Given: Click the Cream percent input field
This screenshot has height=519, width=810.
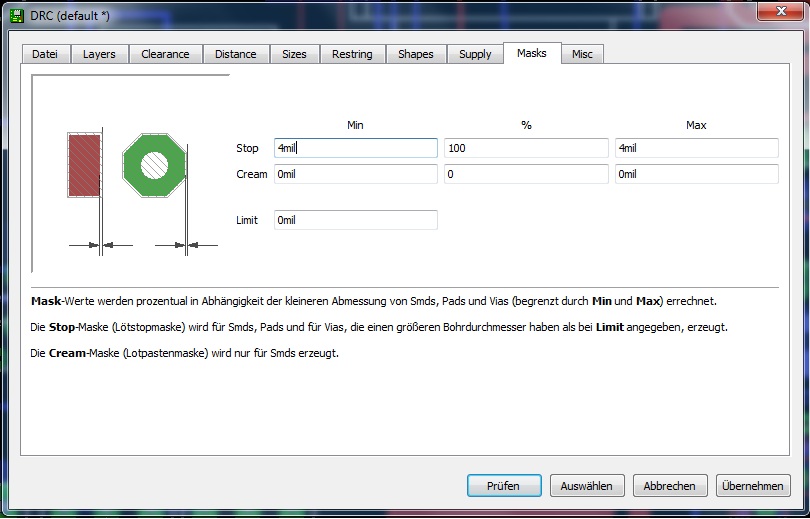Looking at the screenshot, I should click(x=526, y=174).
